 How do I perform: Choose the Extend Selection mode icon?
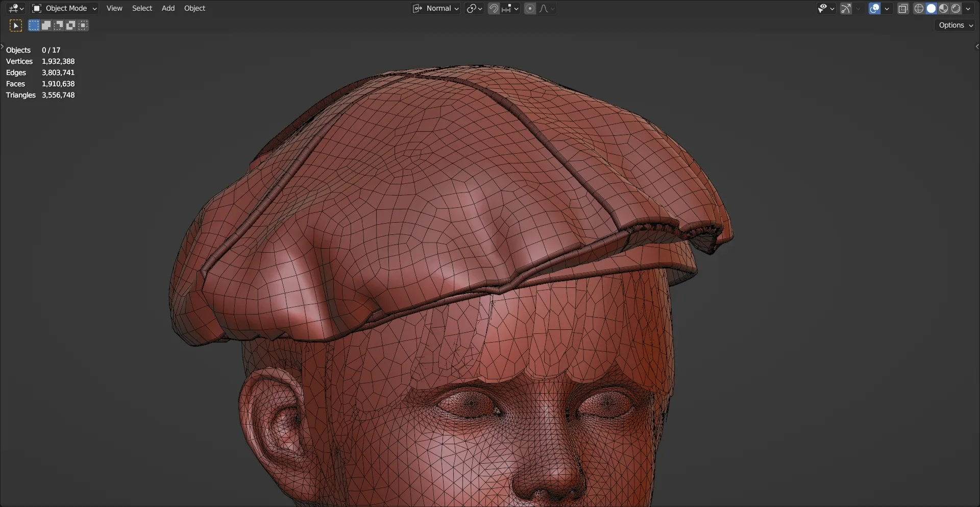tap(46, 25)
